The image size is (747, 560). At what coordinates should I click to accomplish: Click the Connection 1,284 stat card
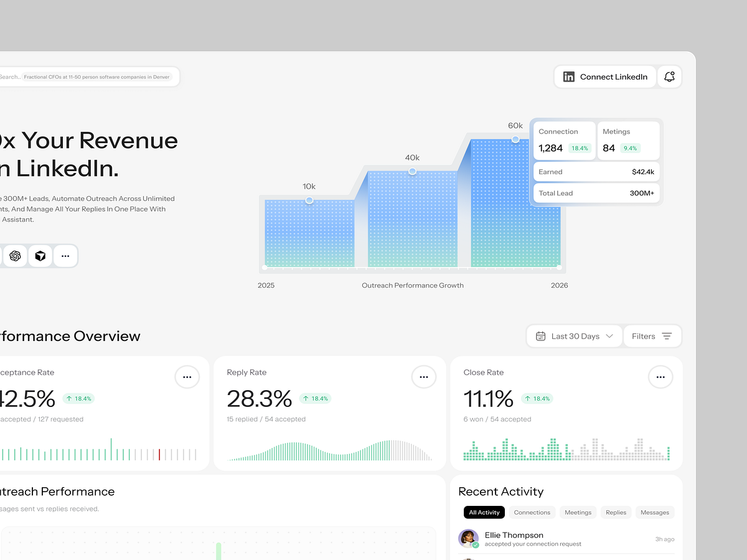[564, 141]
